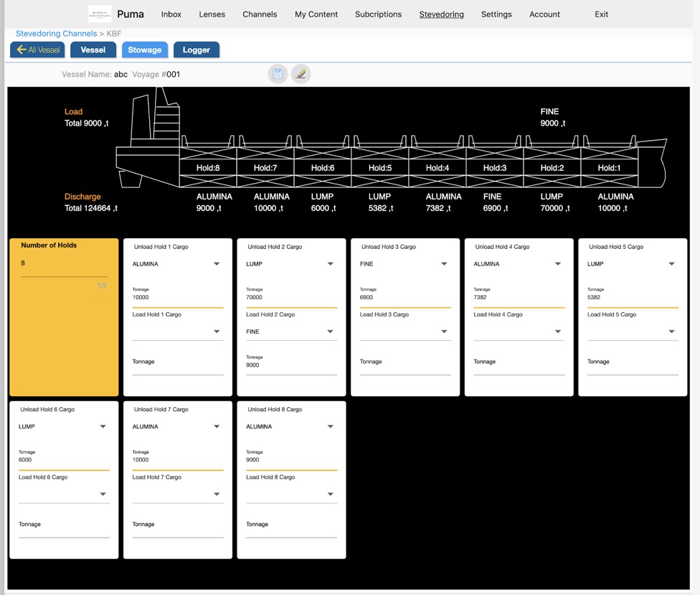
Task: Click the 'Total 124664 ,t' discharge text
Action: click(x=90, y=208)
